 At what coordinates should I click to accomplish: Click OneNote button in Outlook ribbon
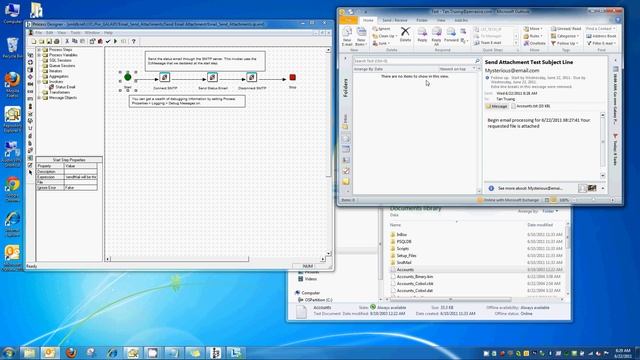[535, 43]
